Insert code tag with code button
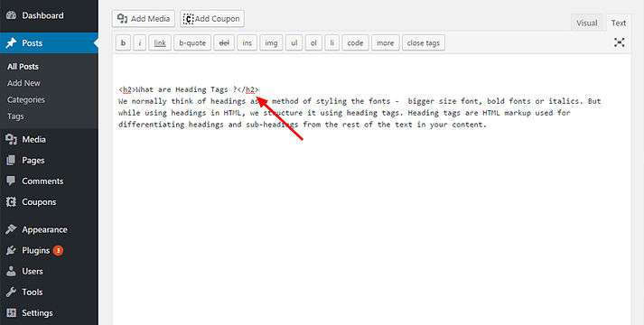 [x=355, y=42]
